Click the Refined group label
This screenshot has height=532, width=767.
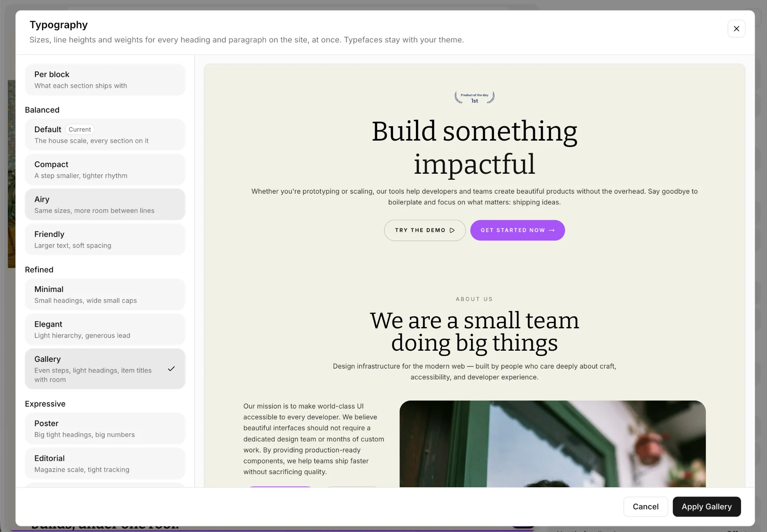click(39, 270)
